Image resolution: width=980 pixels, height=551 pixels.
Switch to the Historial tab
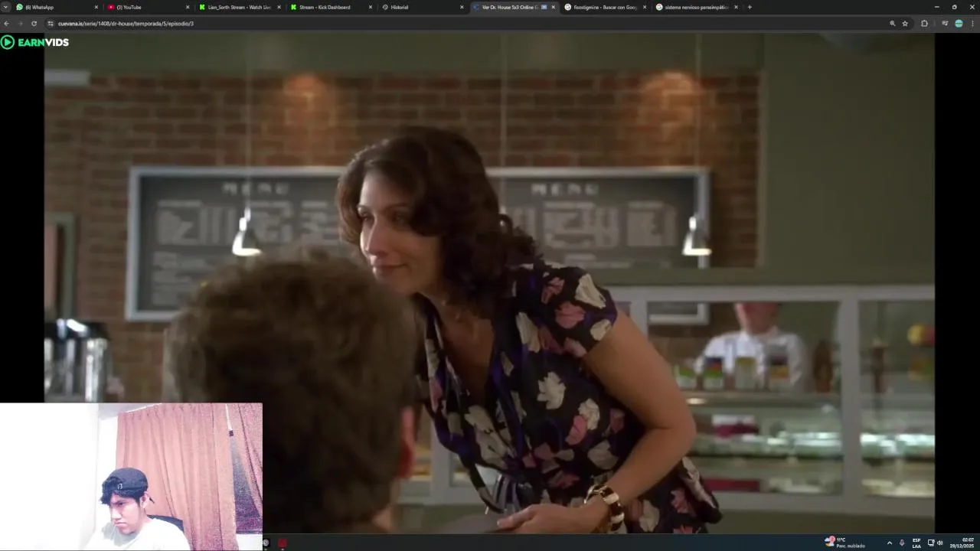[423, 7]
